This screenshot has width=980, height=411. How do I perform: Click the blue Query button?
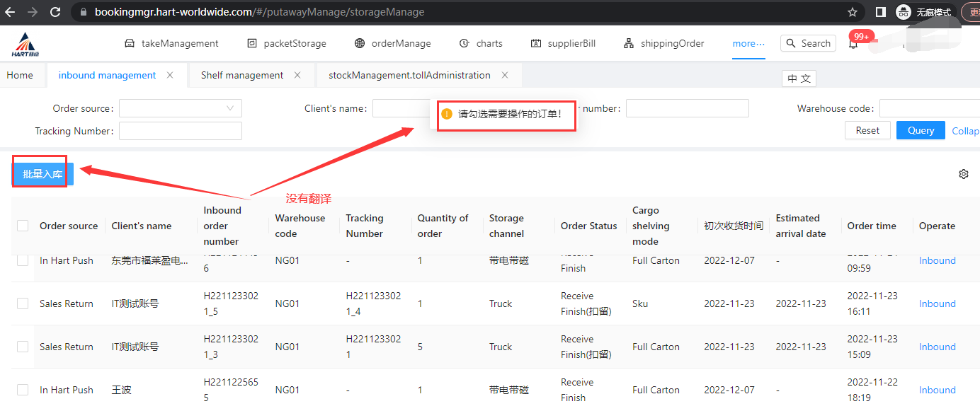921,130
